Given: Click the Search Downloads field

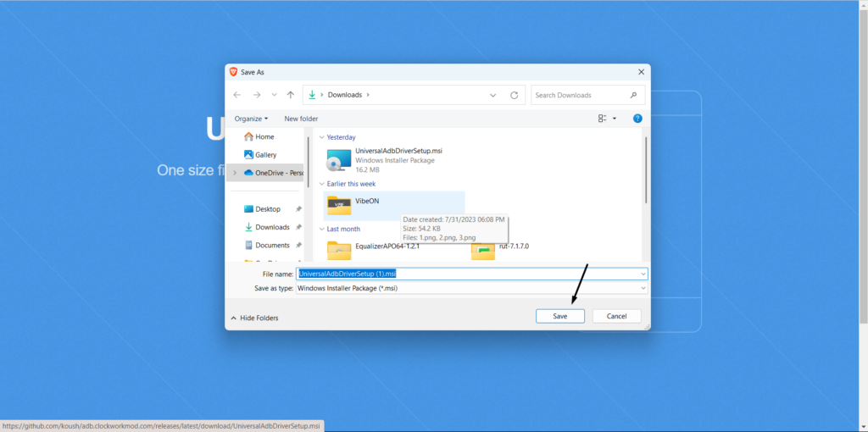Looking at the screenshot, I should tap(581, 95).
